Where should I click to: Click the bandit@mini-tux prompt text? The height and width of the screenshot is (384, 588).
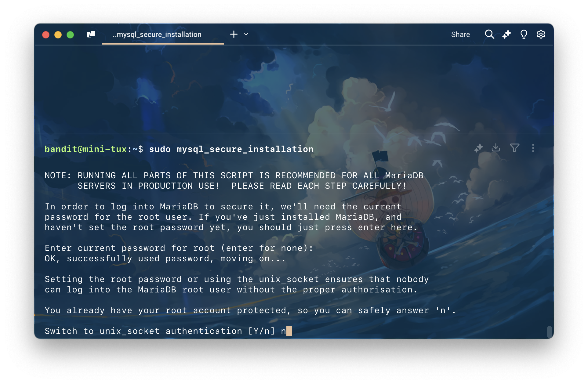click(86, 149)
